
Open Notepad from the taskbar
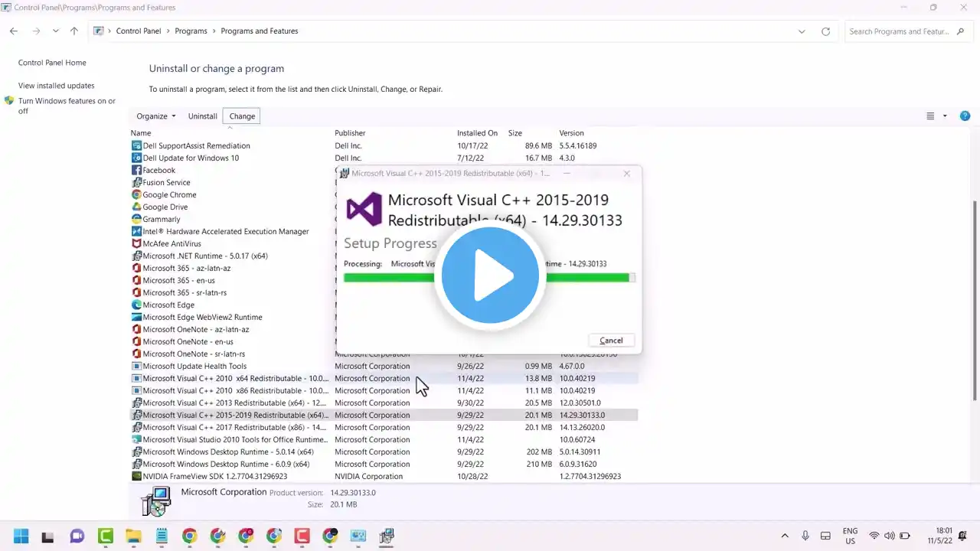coord(162,536)
